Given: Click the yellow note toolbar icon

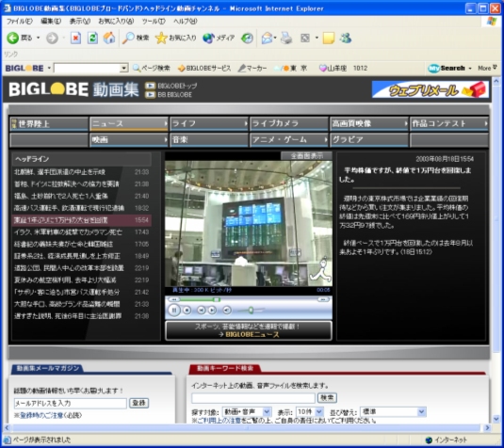Looking at the screenshot, I should [x=329, y=39].
